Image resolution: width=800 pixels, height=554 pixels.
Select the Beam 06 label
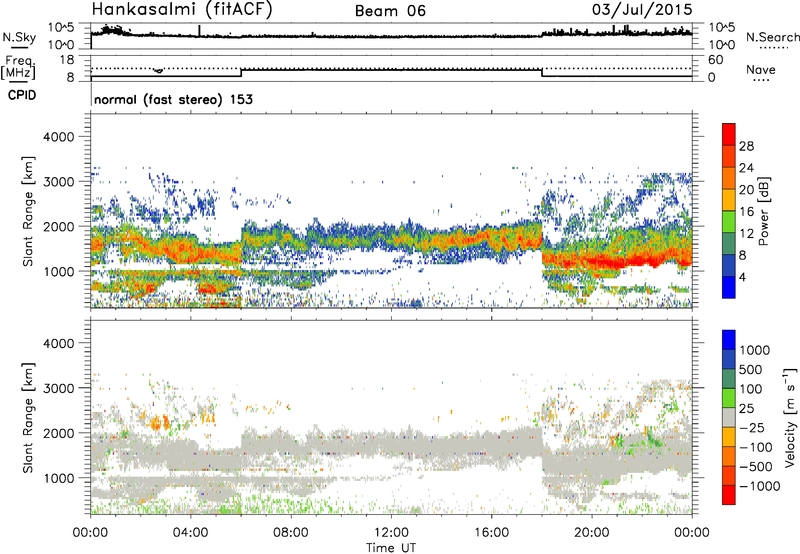[390, 11]
